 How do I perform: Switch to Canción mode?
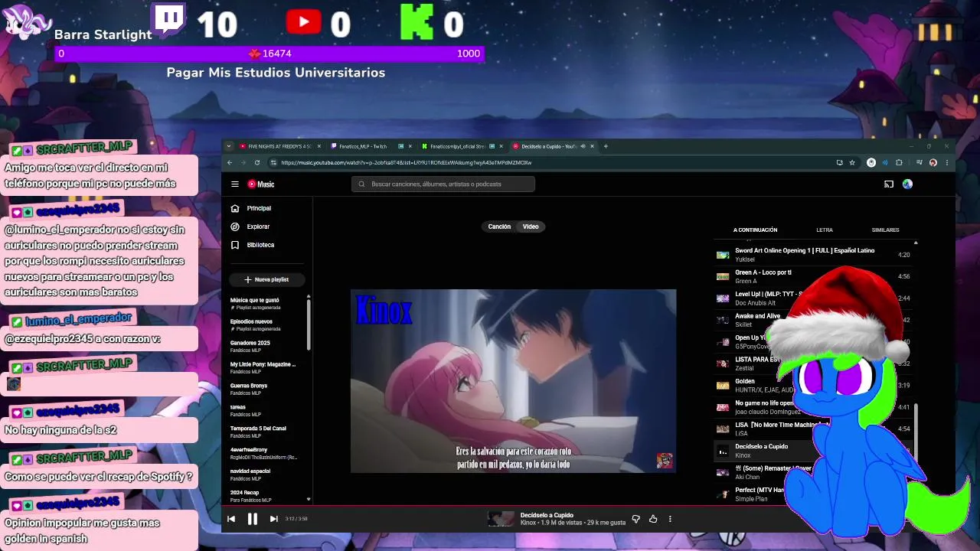coord(499,227)
